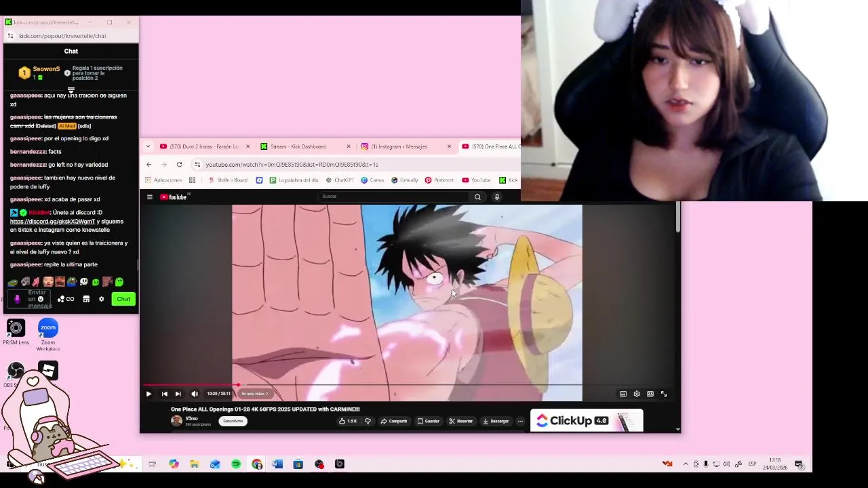
Task: Open Aplicaciones bookmarks shortcut
Action: click(163, 180)
